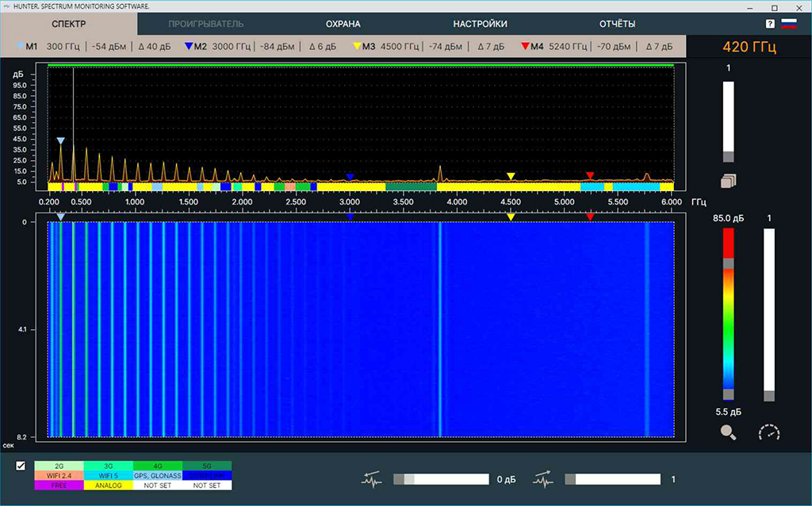Click the stacked layers icon beside spectrum
The width and height of the screenshot is (812, 506).
tap(728, 181)
